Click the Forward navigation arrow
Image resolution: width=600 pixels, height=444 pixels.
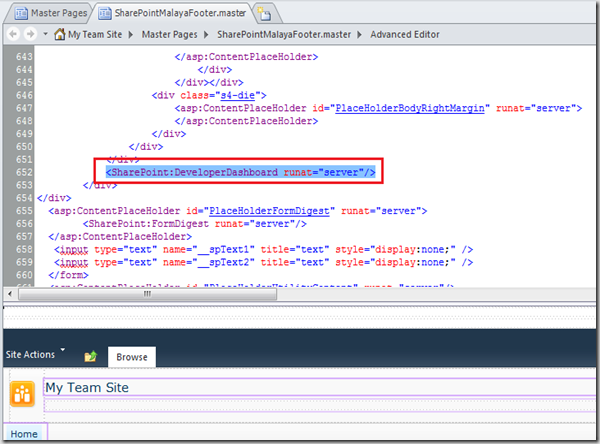tap(30, 34)
